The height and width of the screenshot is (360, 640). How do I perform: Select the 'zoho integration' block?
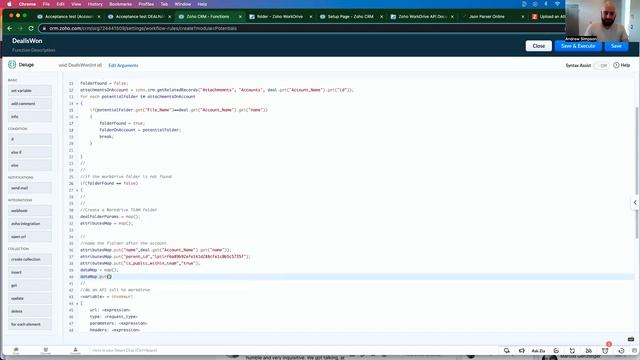pyautogui.click(x=30, y=224)
